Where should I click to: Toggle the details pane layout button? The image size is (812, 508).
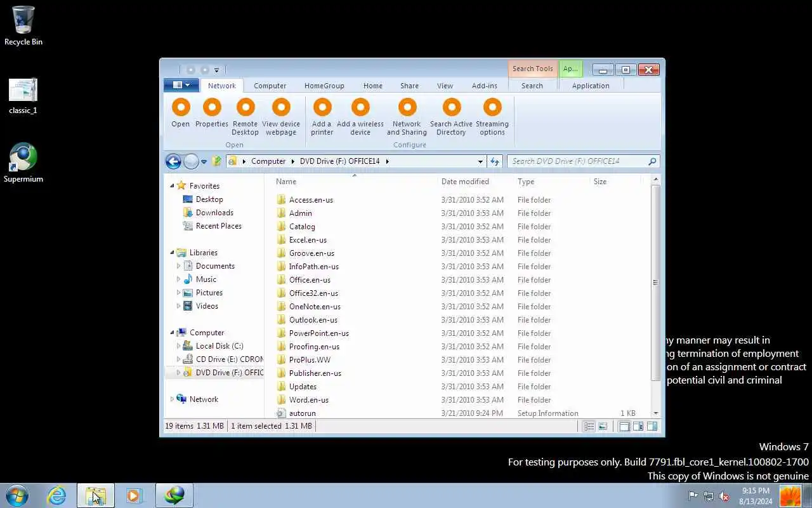point(638,427)
